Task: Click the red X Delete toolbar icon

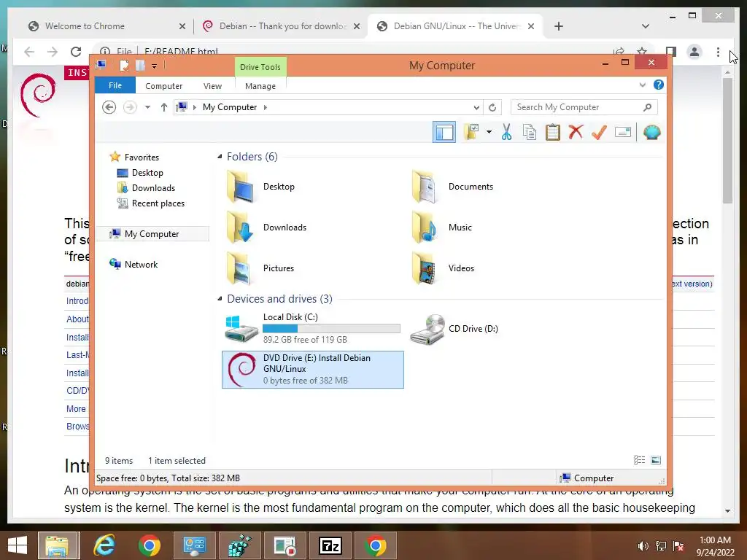Action: coord(576,132)
